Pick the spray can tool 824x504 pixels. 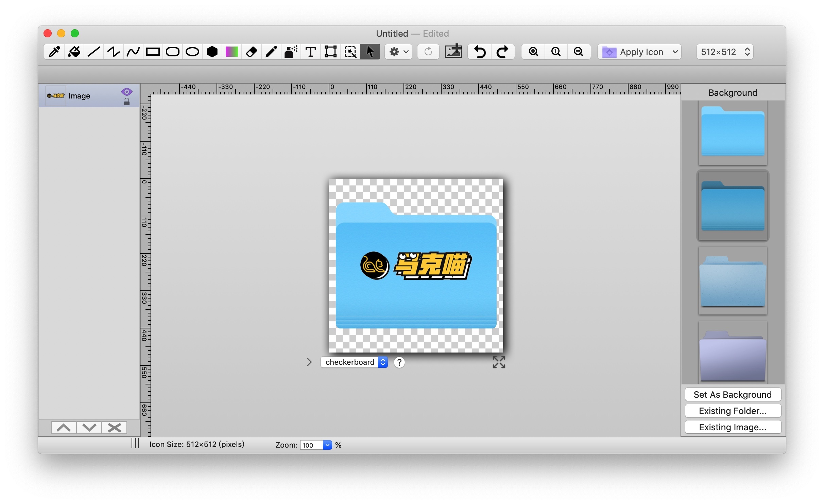[x=291, y=52]
